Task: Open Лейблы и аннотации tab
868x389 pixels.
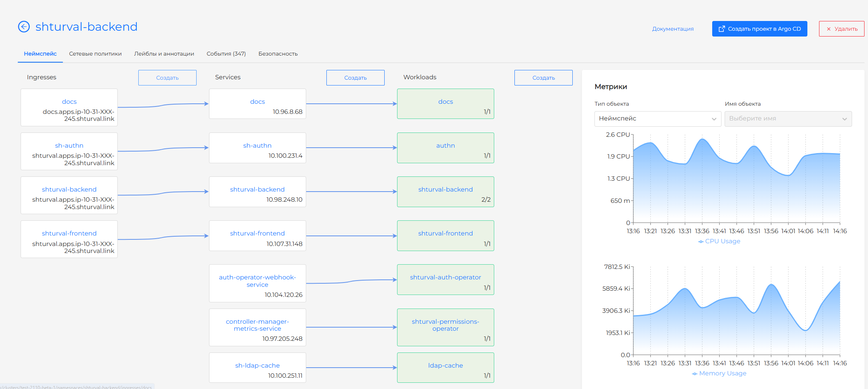Action: click(x=164, y=54)
